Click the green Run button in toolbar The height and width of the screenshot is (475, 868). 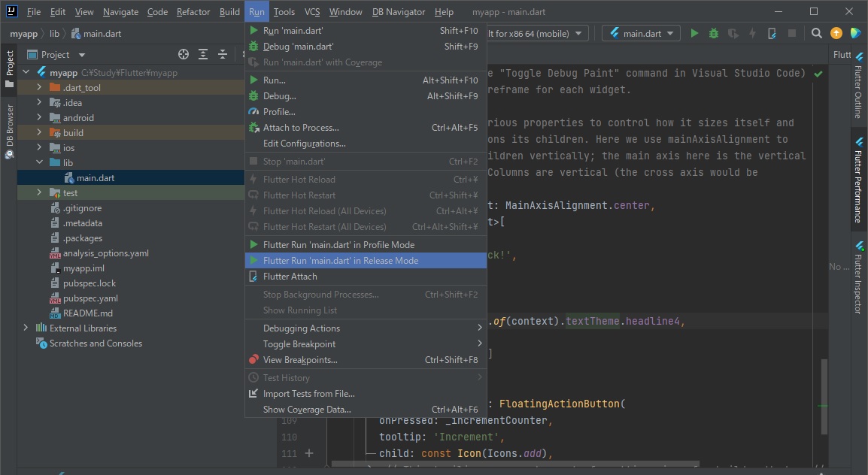(x=694, y=33)
